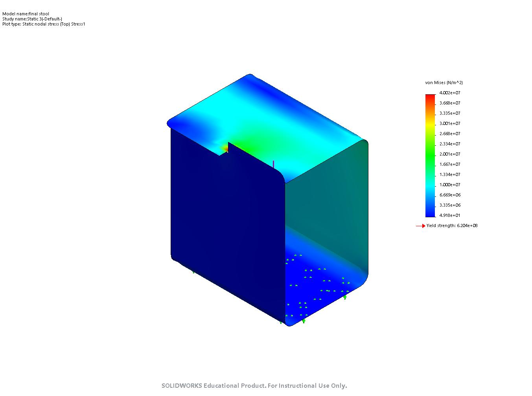532x396 pixels.
Task: Select the "von Mises (N/m^2)" legend title
Action: tap(444, 82)
